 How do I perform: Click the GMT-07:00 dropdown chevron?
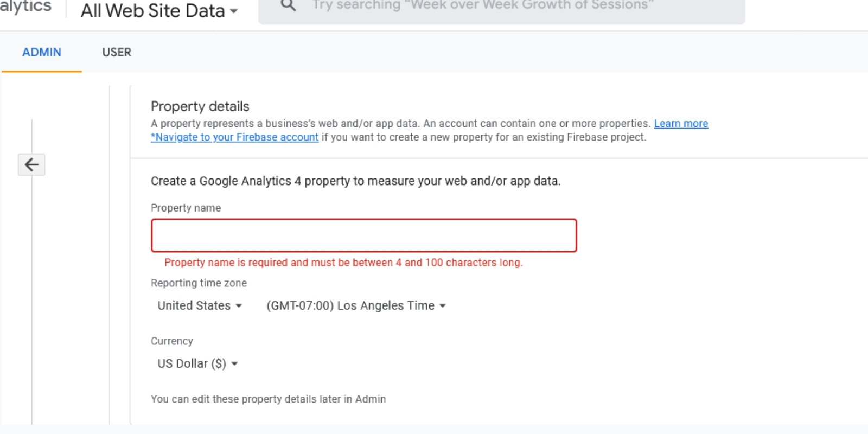pos(443,305)
